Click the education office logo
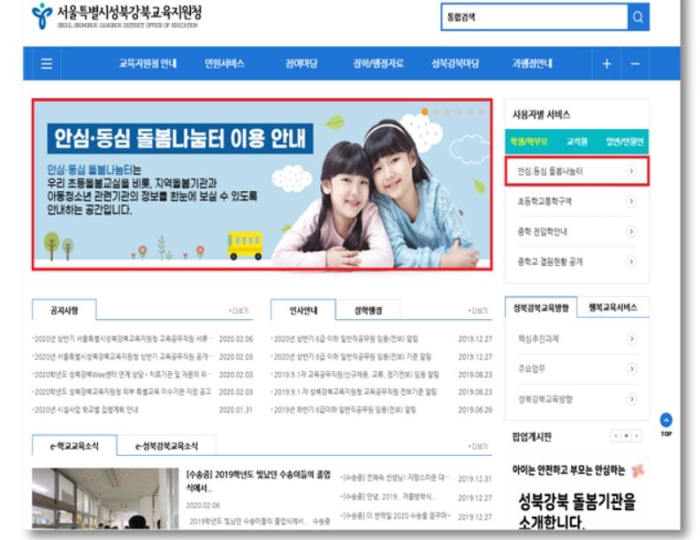This screenshot has height=540, width=700. [42, 16]
